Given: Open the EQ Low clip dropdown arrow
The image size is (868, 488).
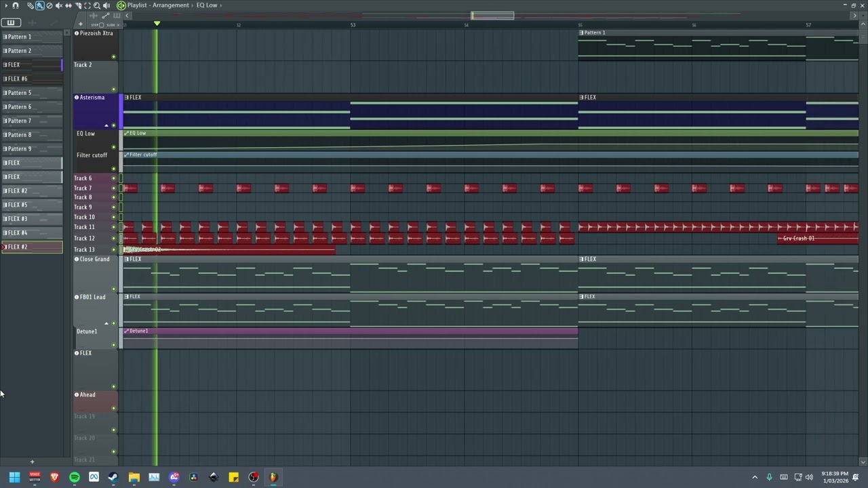Looking at the screenshot, I should [222, 5].
